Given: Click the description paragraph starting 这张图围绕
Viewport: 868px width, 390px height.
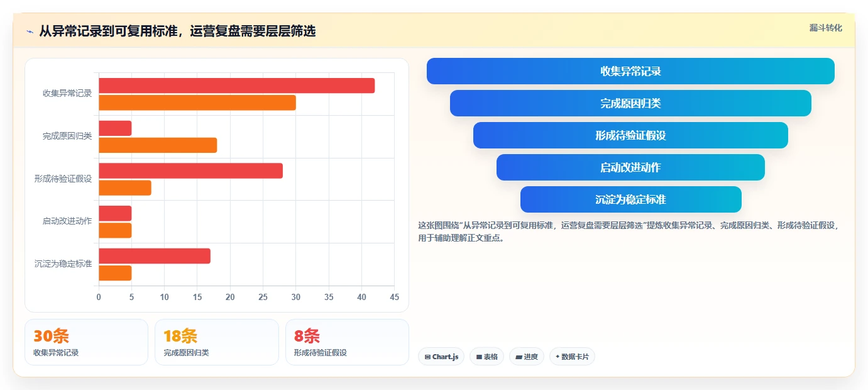Looking at the screenshot, I should coord(629,231).
